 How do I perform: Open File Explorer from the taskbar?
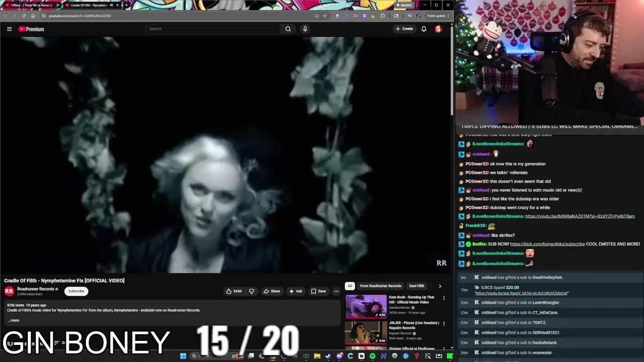tap(317, 356)
